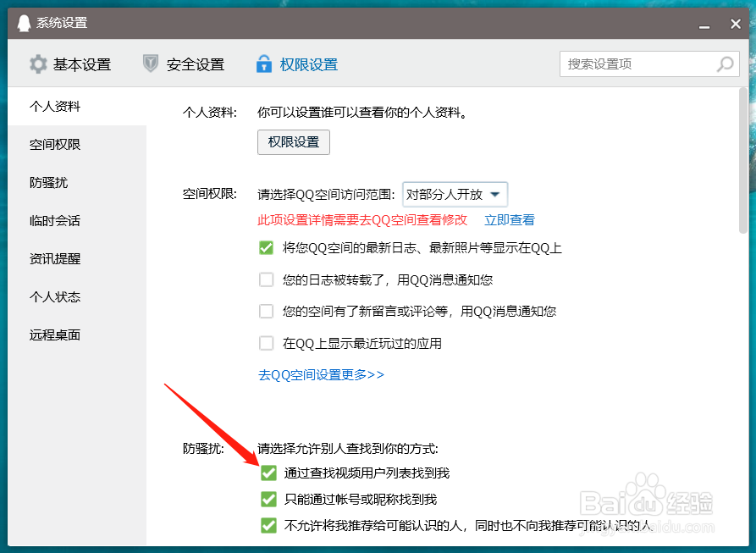Image resolution: width=756 pixels, height=553 pixels.
Task: Enable 在QQ上显示最近玩过的应用 checkbox
Action: point(266,343)
